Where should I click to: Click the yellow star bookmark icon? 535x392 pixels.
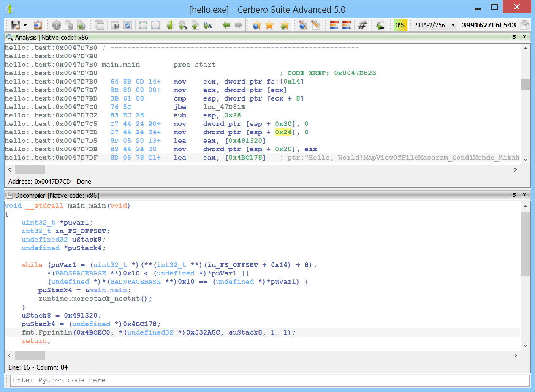tap(269, 25)
